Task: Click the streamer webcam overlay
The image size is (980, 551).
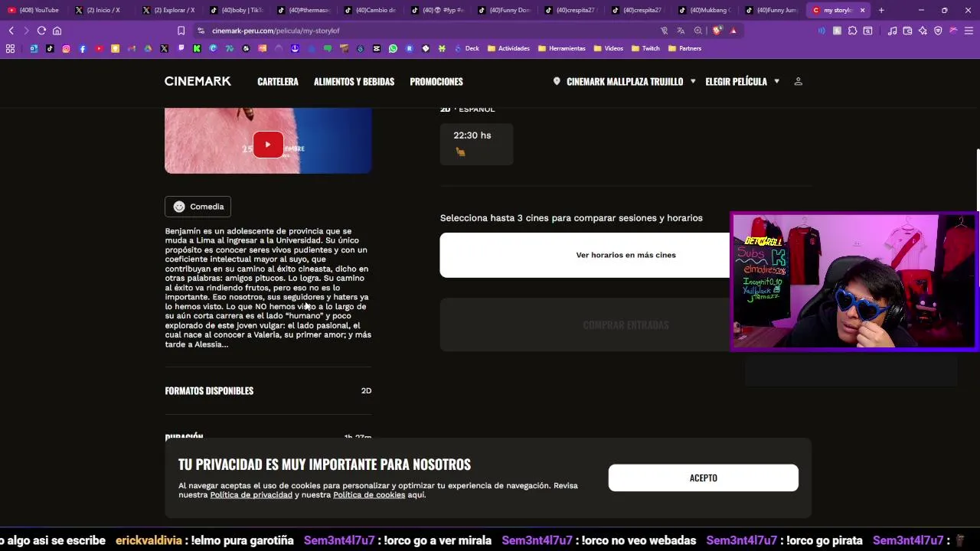Action: point(854,282)
